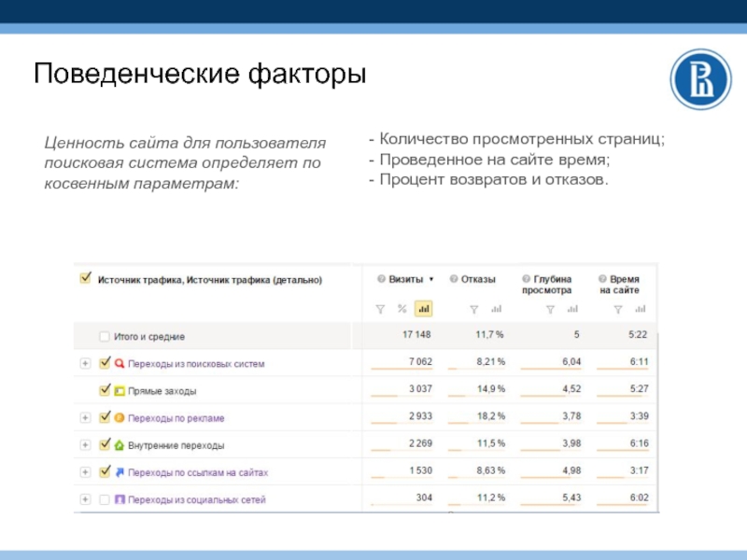747x560 pixels.
Task: Check Переходы из социальных сетей checkbox
Action: 105,499
